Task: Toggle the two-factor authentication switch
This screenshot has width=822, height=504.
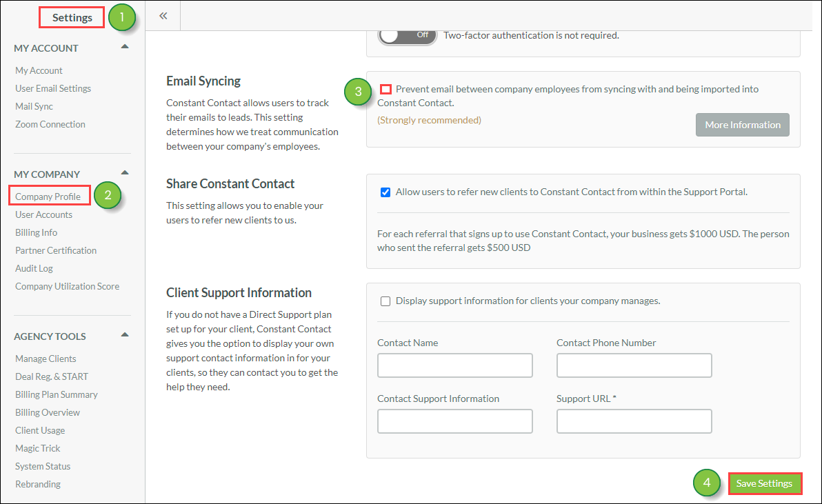Action: coord(408,36)
